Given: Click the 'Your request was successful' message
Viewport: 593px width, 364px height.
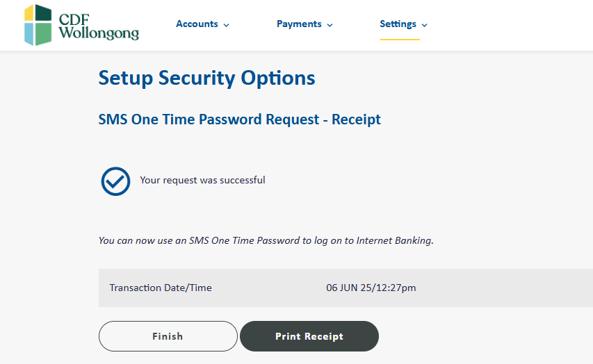Looking at the screenshot, I should click(202, 181).
